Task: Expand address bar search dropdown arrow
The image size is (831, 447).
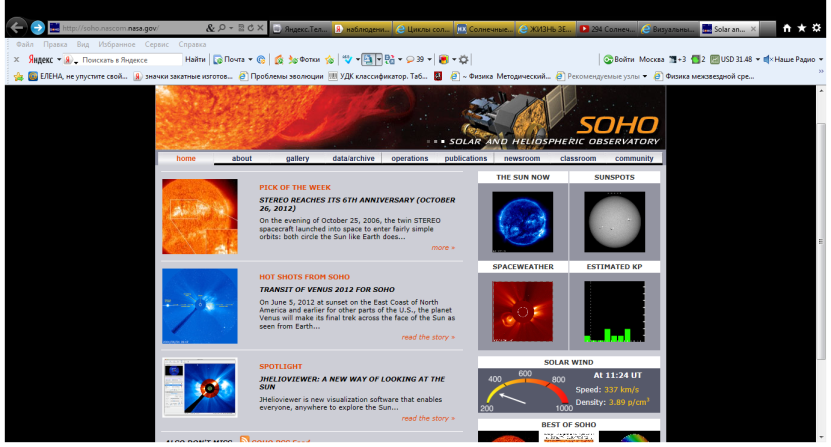Action: [x=231, y=28]
